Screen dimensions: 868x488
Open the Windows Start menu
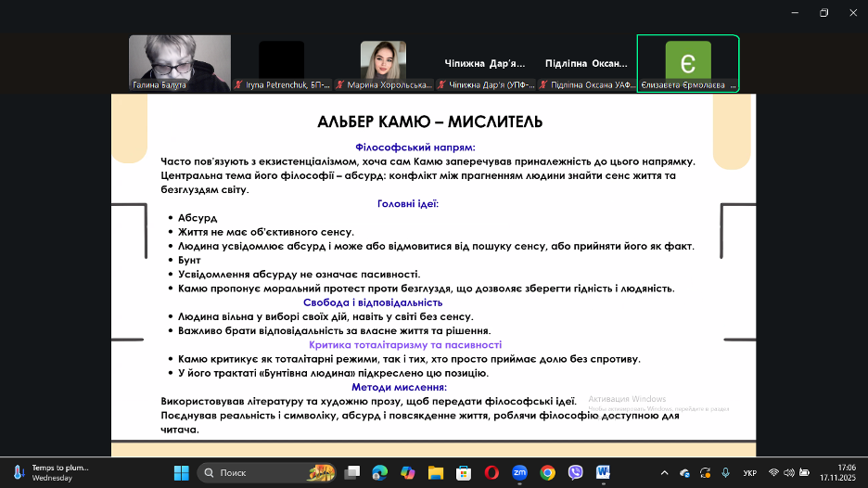(x=182, y=472)
